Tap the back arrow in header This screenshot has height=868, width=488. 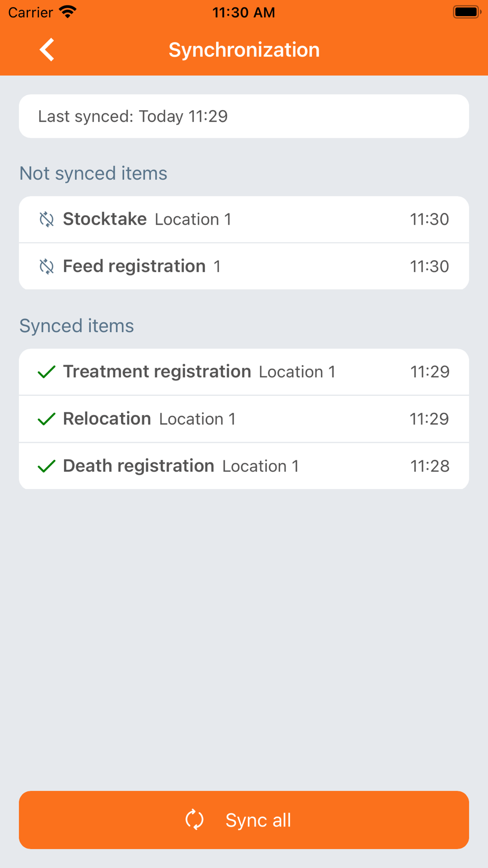tap(47, 50)
